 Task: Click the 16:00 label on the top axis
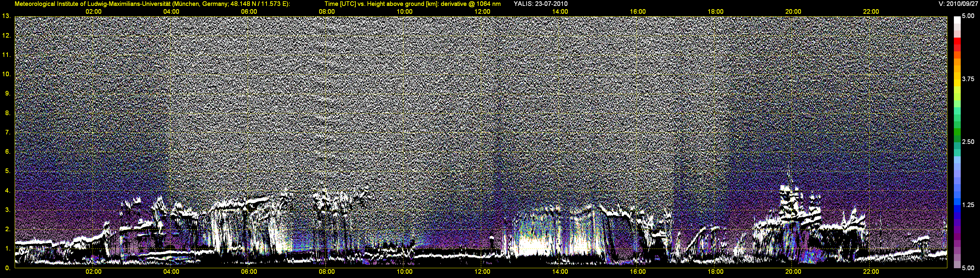tap(638, 12)
